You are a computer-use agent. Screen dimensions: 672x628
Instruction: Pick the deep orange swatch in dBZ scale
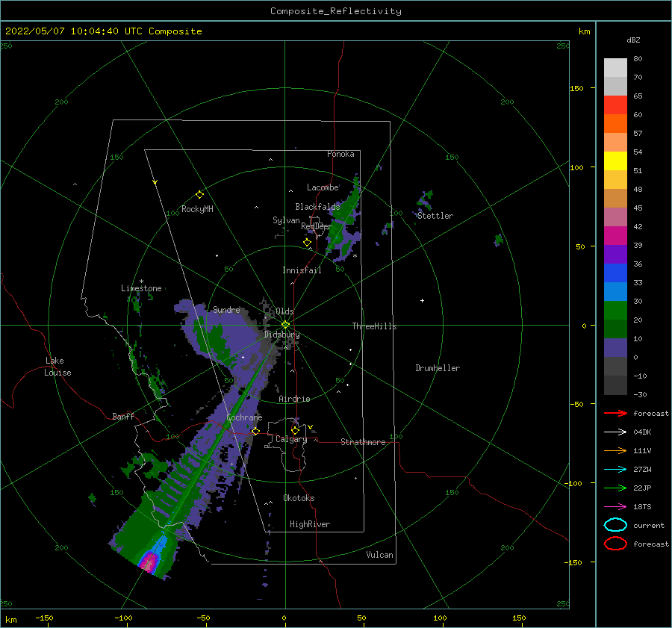click(x=615, y=123)
